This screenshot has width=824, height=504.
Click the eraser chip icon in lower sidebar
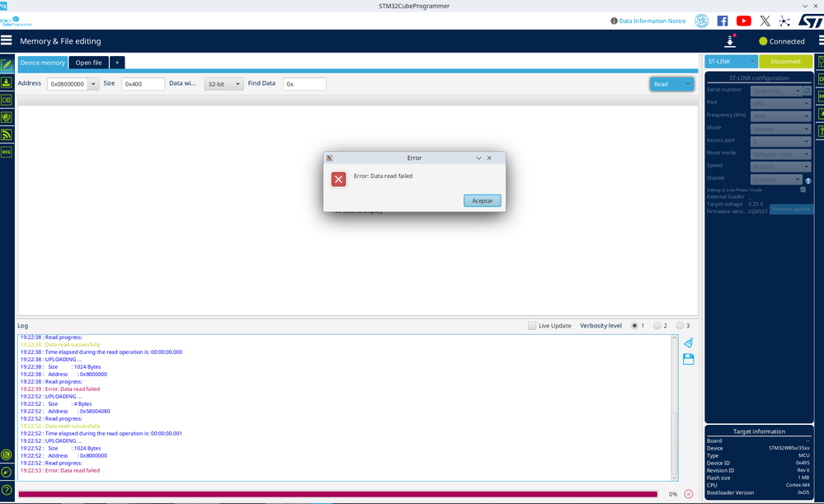(7, 472)
